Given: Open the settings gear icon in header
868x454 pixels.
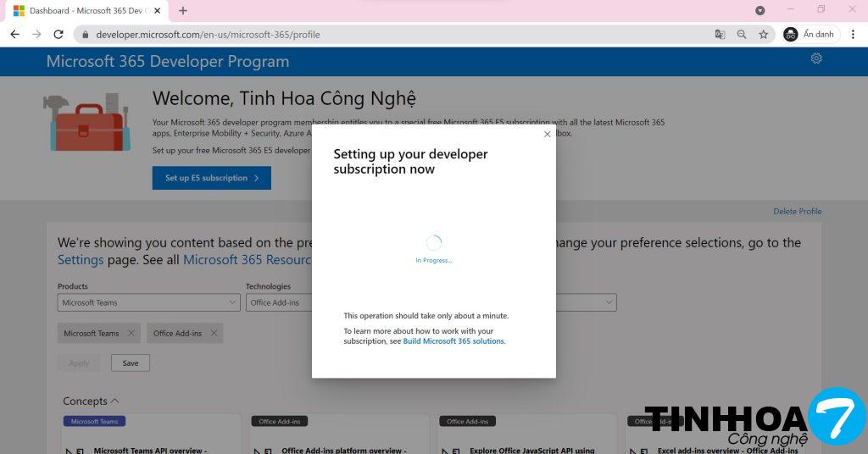Looking at the screenshot, I should pyautogui.click(x=816, y=58).
